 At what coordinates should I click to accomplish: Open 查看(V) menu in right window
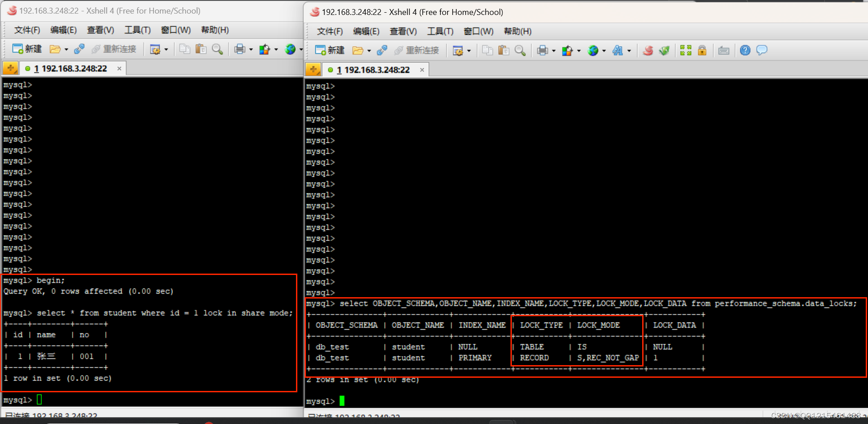click(x=403, y=31)
